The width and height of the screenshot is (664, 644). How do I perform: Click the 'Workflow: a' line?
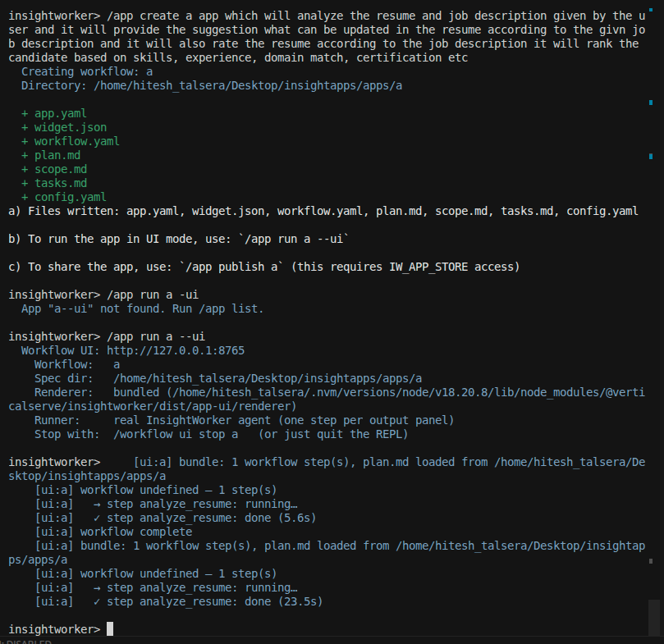click(x=77, y=364)
